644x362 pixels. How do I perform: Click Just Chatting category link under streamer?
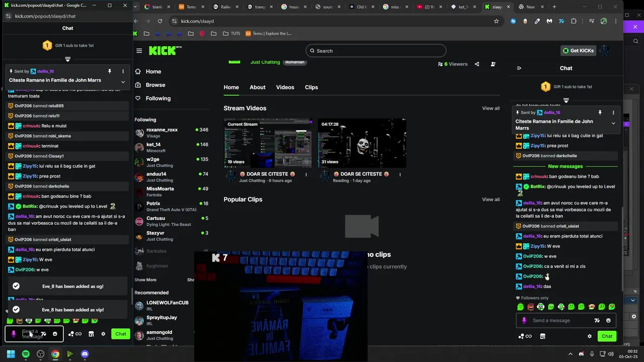coord(265,62)
